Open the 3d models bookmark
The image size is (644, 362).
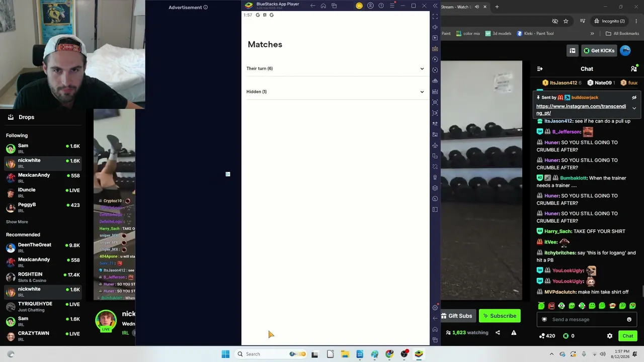498,34
